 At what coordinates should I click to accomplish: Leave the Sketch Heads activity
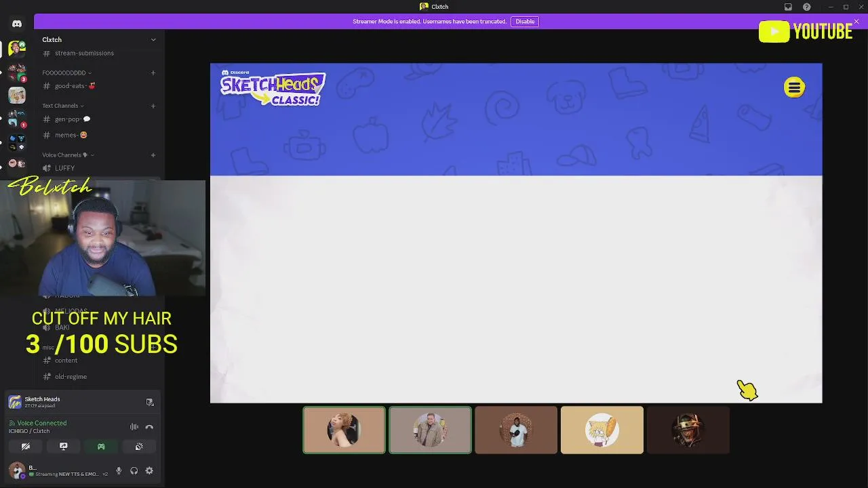(150, 402)
